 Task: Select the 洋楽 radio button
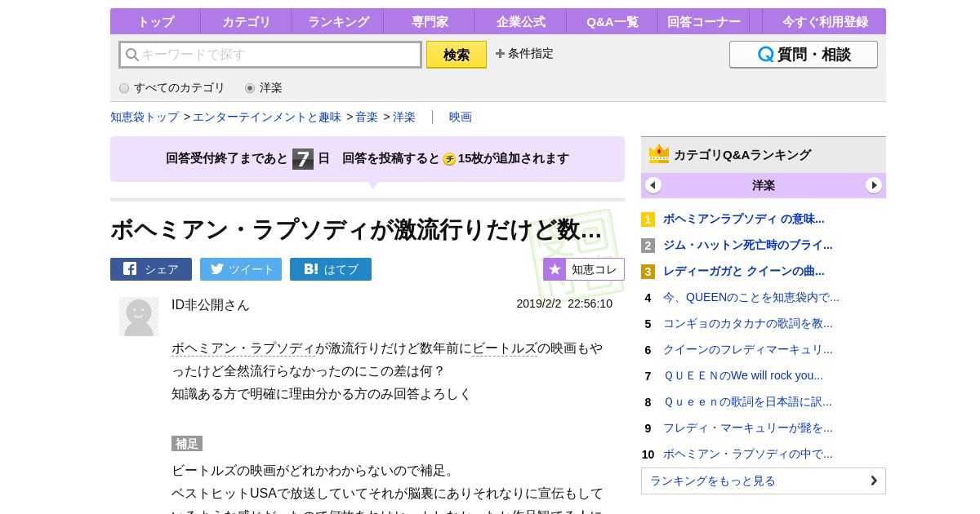click(x=250, y=88)
